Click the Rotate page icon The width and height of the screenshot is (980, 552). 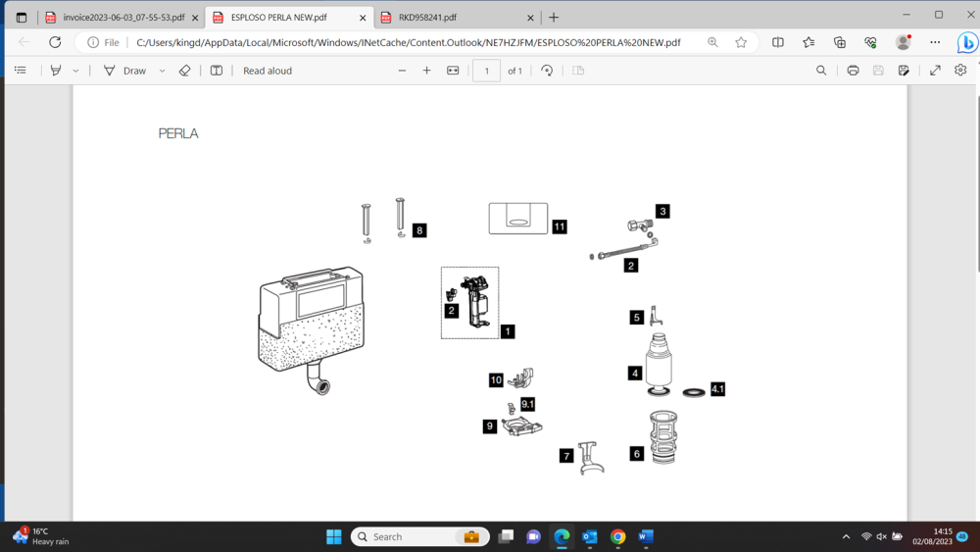point(547,71)
